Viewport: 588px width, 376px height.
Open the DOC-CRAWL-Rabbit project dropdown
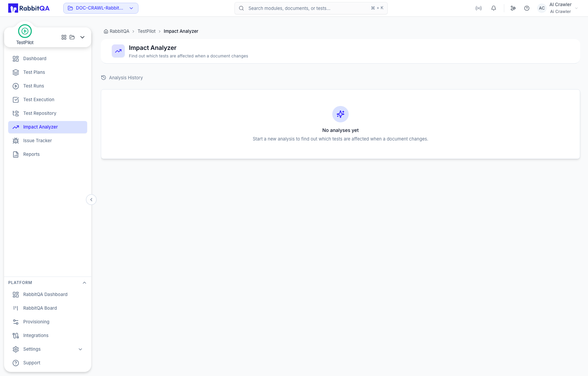(x=101, y=8)
